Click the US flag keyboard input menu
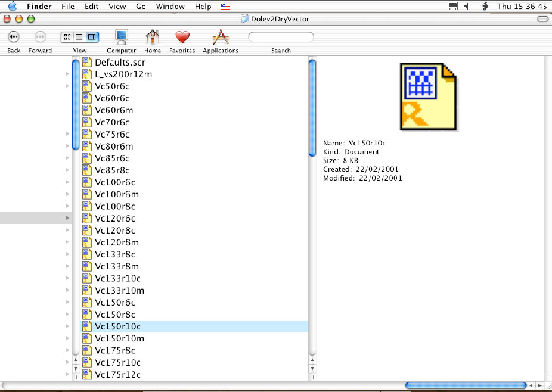Image resolution: width=552 pixels, height=392 pixels. coord(225,7)
